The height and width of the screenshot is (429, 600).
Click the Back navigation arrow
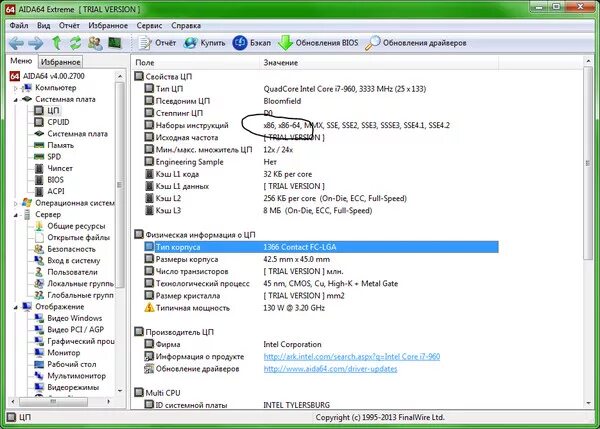tap(16, 43)
